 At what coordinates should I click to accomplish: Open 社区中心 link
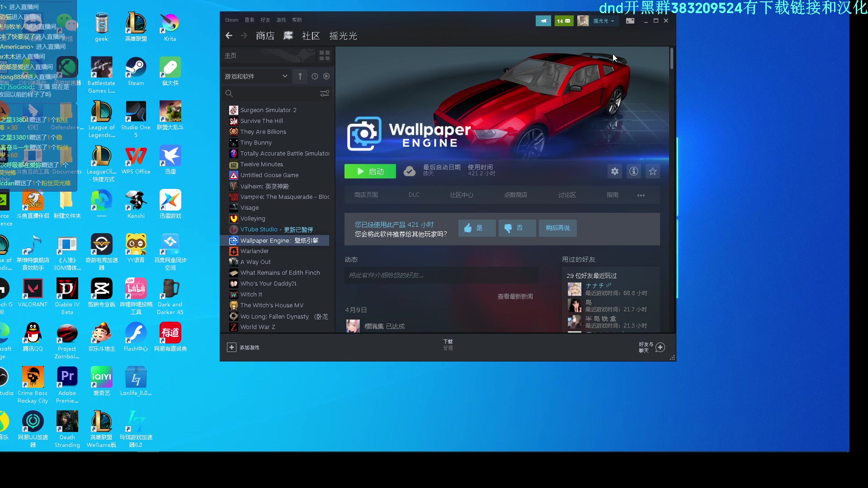(462, 195)
